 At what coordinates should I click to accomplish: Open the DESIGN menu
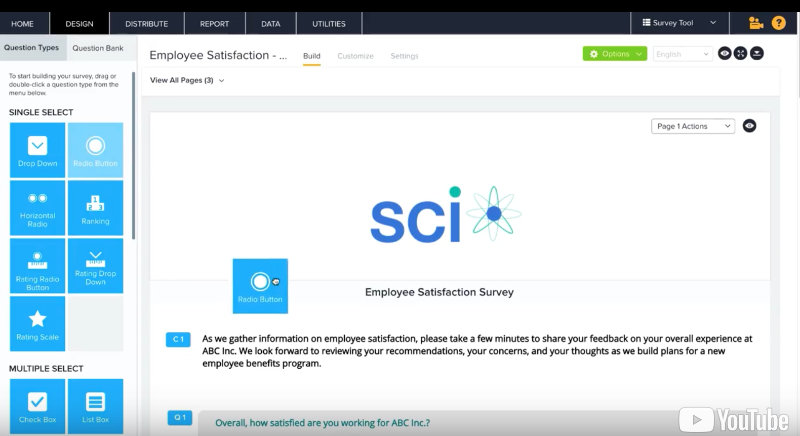click(79, 23)
